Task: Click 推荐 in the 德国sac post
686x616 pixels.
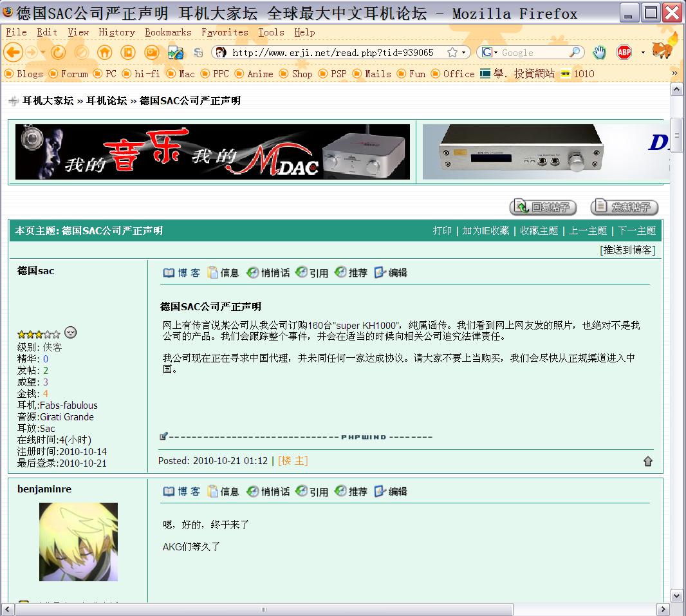Action: coord(351,272)
